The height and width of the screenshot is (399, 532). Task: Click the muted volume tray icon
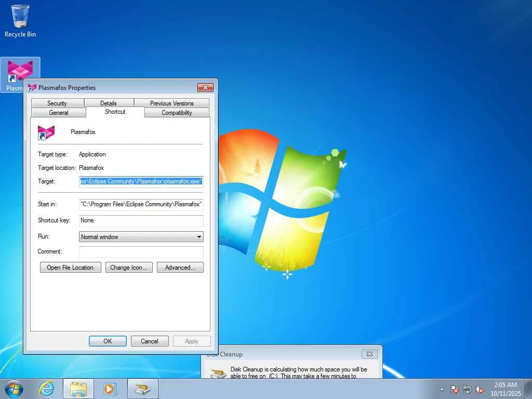[480, 389]
